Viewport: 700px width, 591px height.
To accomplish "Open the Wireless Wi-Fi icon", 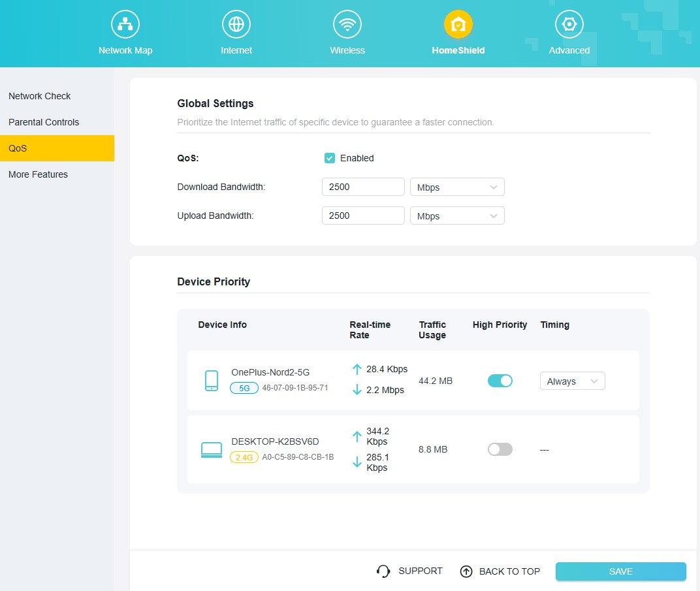I will click(x=347, y=25).
